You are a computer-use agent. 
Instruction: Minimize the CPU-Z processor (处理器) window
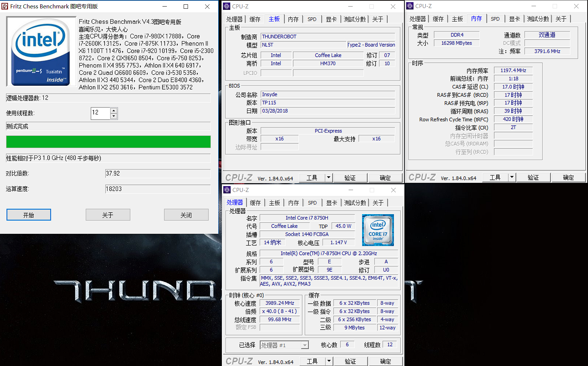tap(351, 190)
